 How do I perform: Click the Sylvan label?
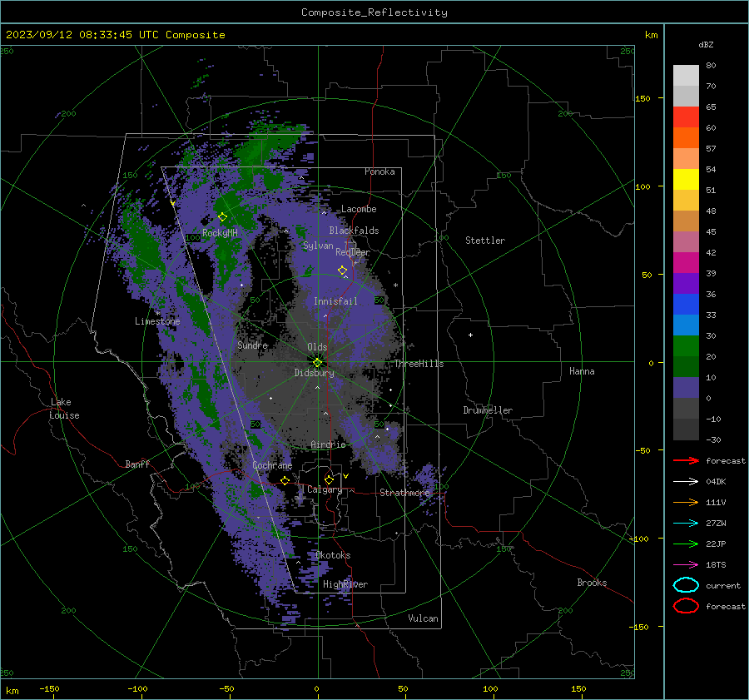tap(318, 245)
